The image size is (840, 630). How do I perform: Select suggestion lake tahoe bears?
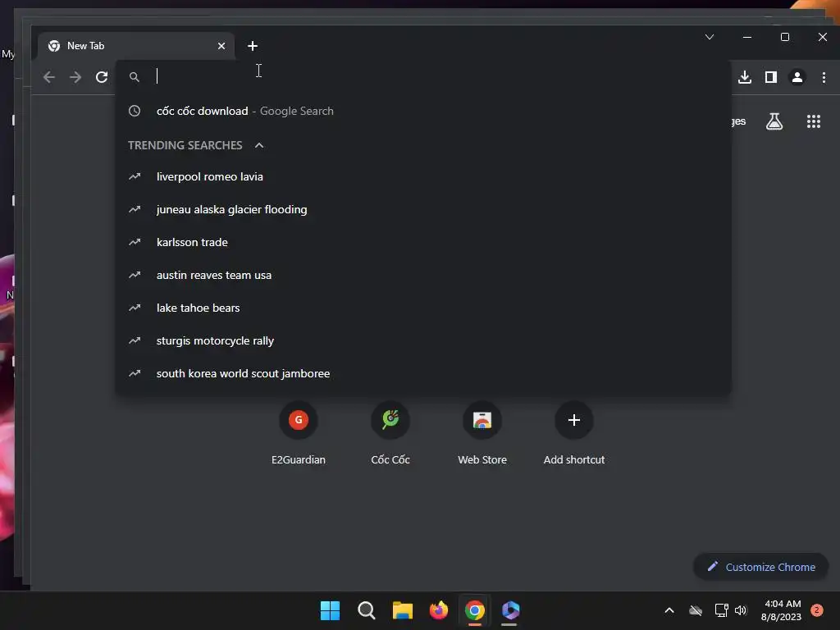(423, 308)
